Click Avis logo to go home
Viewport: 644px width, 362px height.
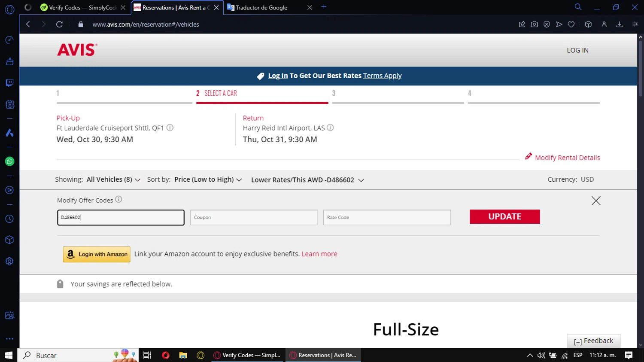[77, 50]
